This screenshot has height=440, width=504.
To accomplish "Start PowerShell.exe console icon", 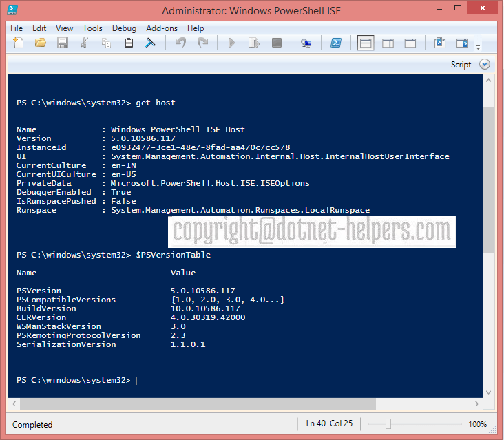I will click(x=336, y=43).
